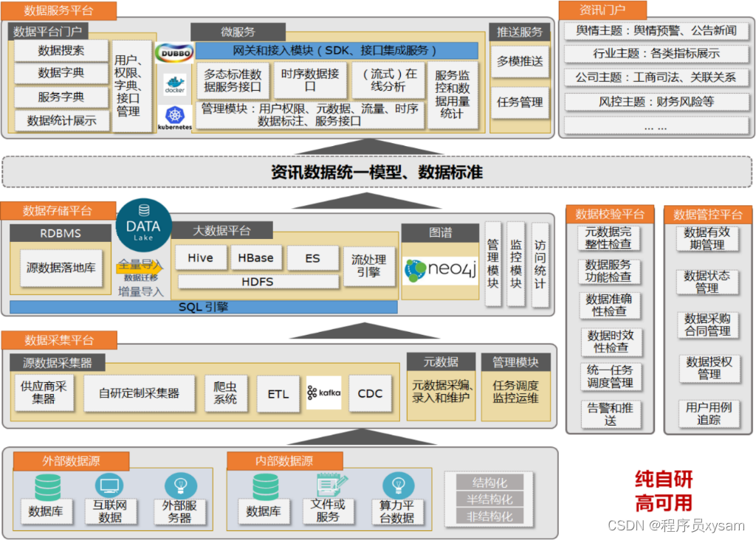Select the 数据存储平台 orange header
The image size is (756, 540).
pos(58,211)
